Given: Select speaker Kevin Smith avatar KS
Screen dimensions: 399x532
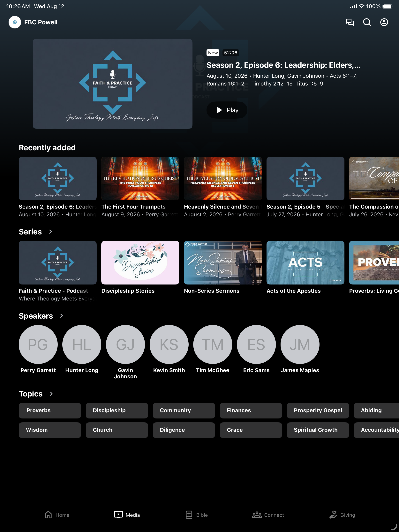Looking at the screenshot, I should (x=169, y=344).
